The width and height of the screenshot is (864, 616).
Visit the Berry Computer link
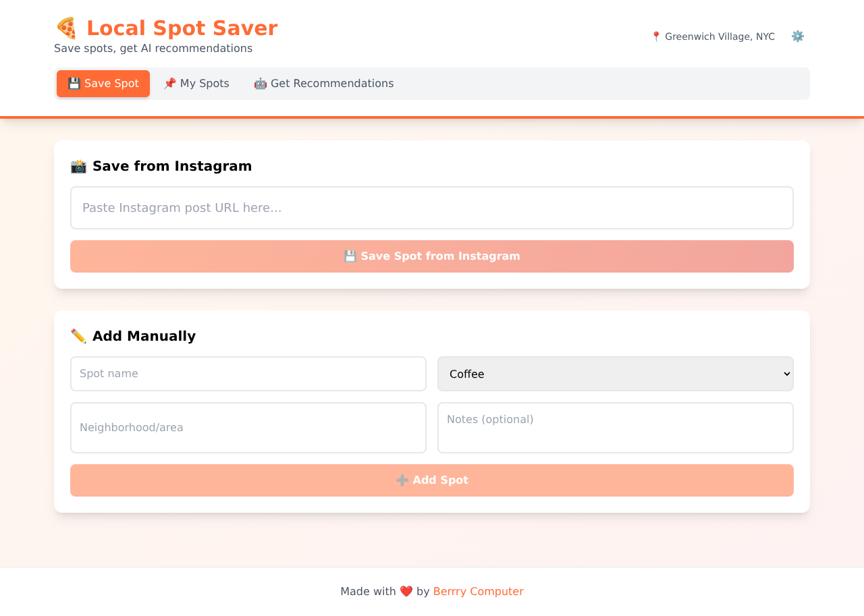click(x=478, y=591)
